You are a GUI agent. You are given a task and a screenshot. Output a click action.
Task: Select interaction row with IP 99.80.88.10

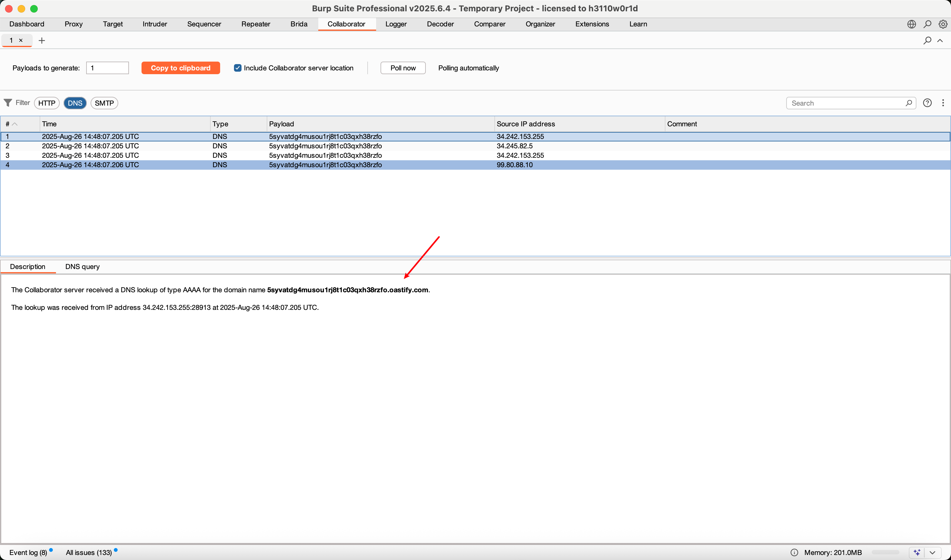475,165
